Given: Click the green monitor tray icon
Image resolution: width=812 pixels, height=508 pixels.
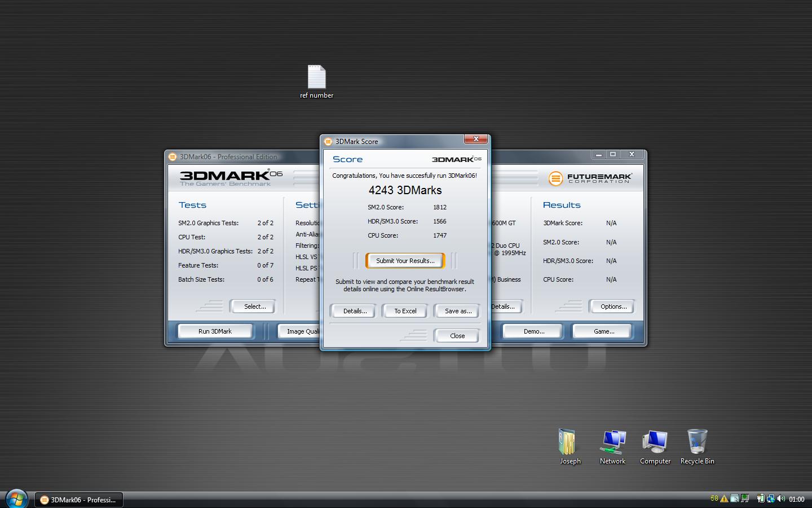Looking at the screenshot, I should 745,499.
